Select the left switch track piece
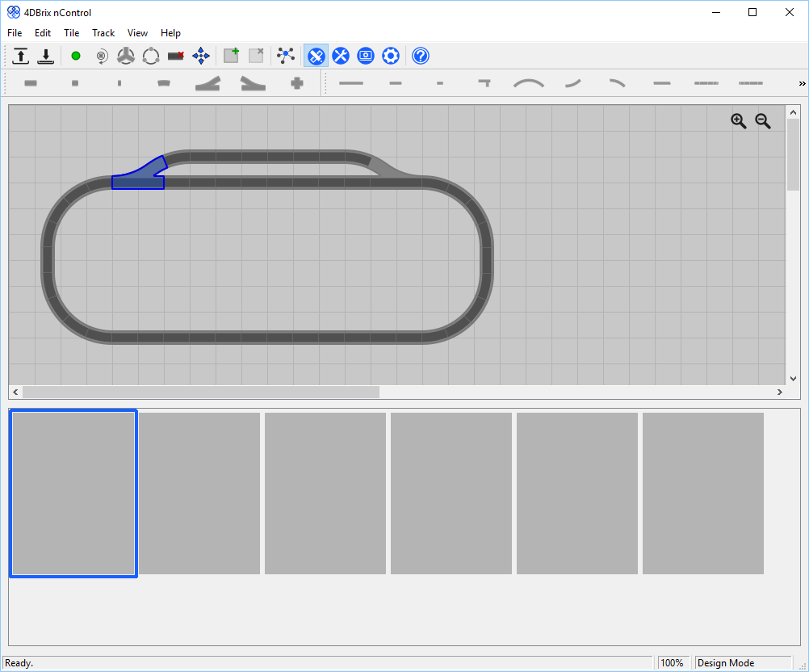809x672 pixels. 207,83
